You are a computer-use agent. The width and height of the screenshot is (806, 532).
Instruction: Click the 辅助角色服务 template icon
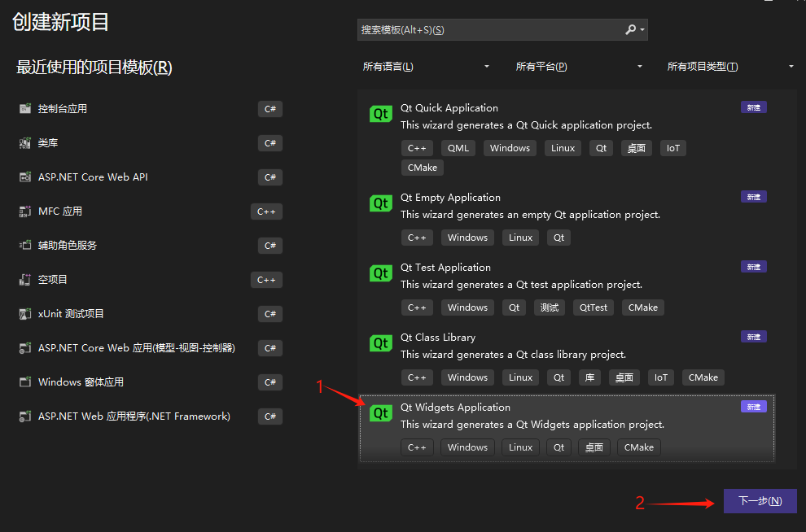24,246
